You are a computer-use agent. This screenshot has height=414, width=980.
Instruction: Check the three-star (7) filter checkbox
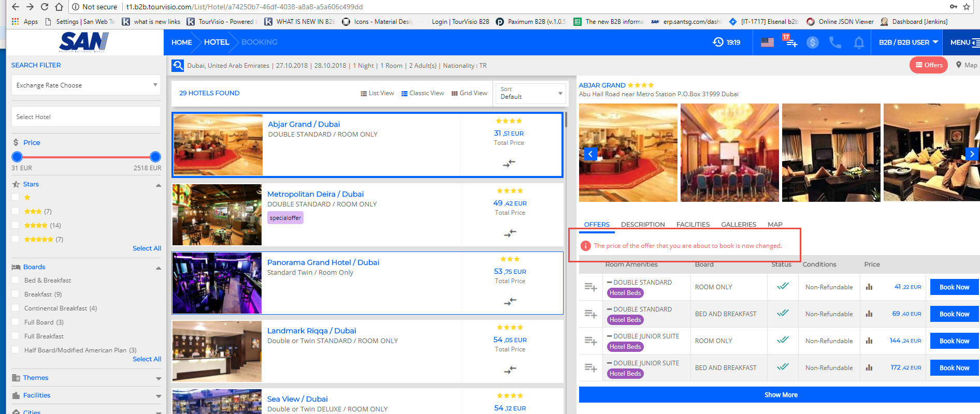pos(15,211)
